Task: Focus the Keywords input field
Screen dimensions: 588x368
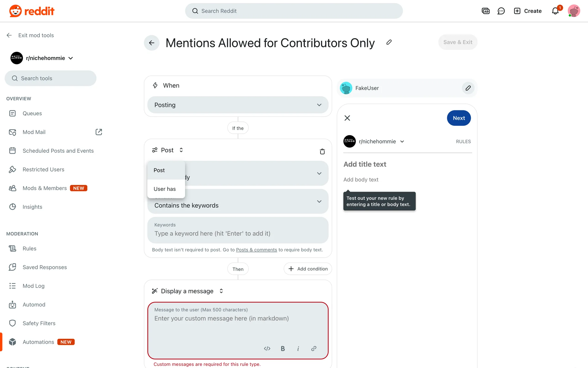Action: (x=238, y=233)
